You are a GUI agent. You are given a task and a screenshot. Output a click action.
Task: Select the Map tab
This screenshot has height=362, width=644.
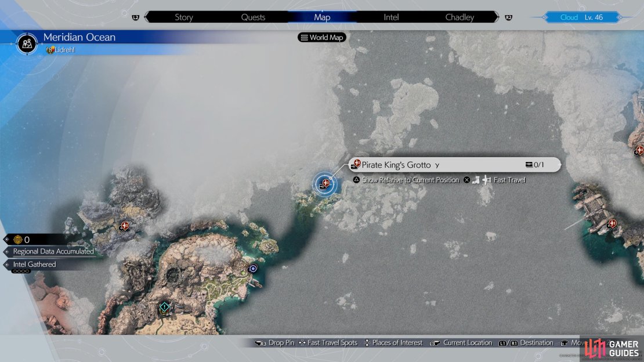(322, 17)
